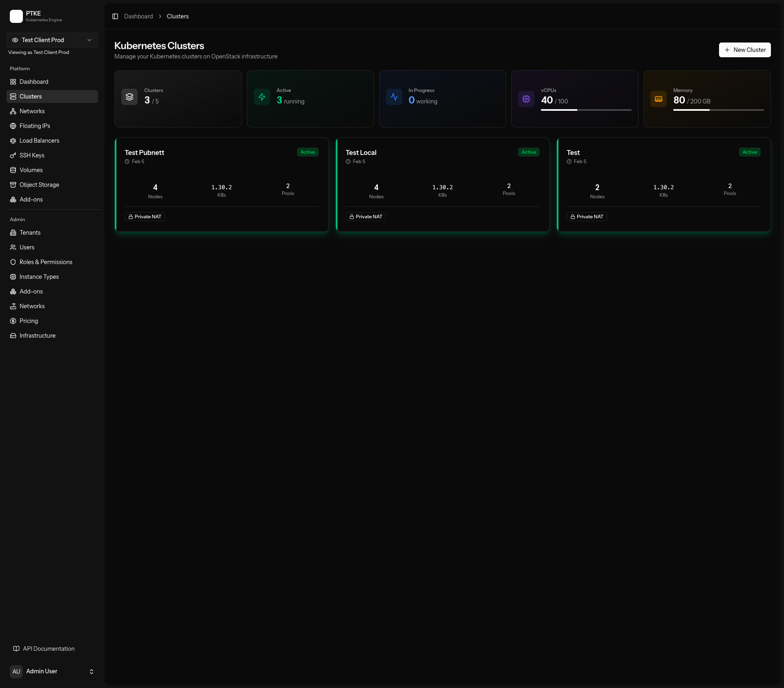Click the Roles & Permissions shield icon

pos(13,262)
